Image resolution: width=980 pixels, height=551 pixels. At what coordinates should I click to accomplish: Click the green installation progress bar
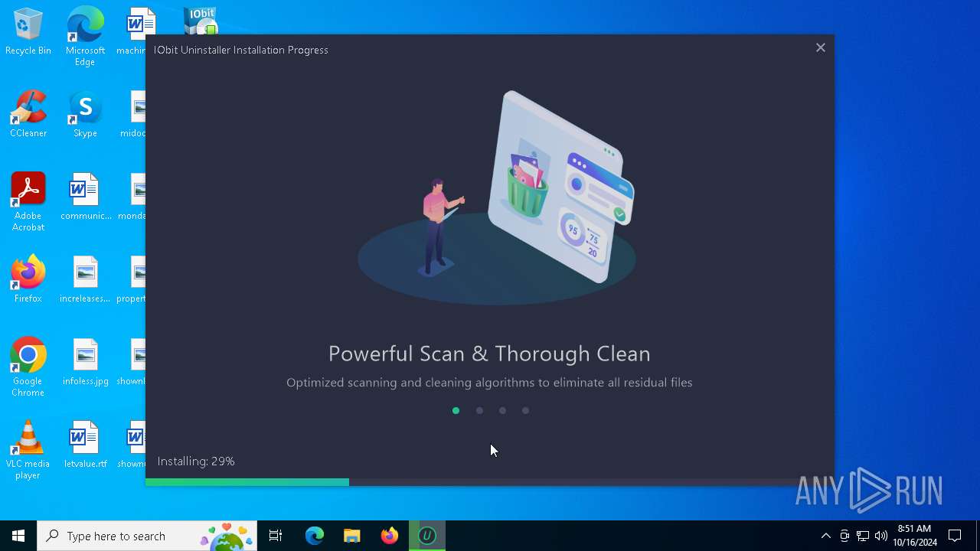tap(247, 482)
